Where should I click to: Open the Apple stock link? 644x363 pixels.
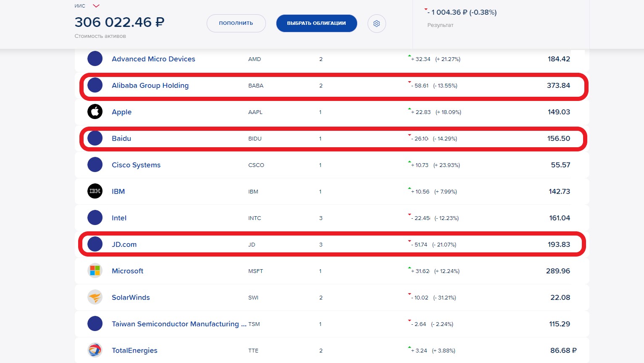(121, 112)
